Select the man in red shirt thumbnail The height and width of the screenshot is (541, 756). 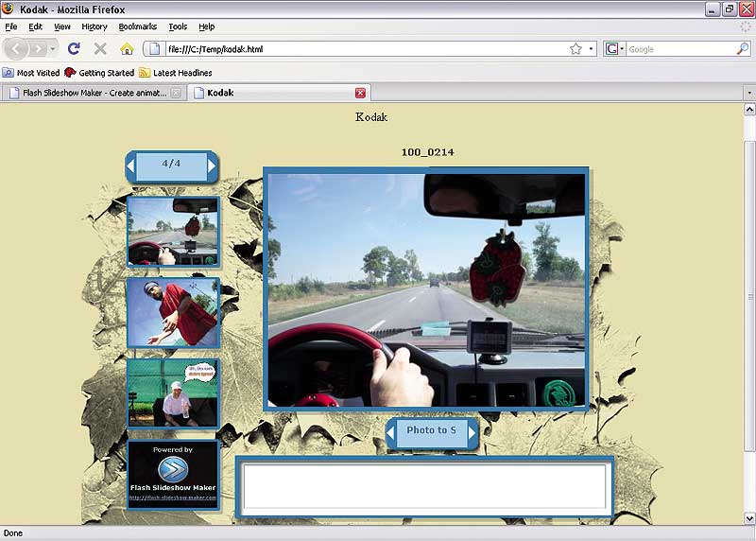point(173,312)
